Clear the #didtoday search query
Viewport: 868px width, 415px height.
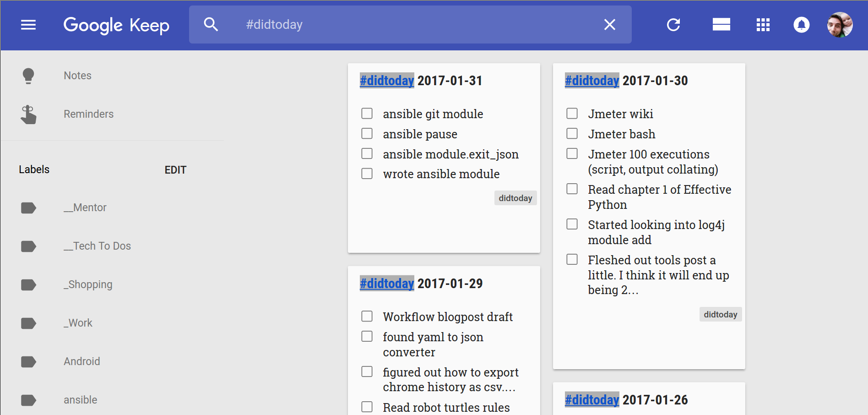tap(609, 24)
